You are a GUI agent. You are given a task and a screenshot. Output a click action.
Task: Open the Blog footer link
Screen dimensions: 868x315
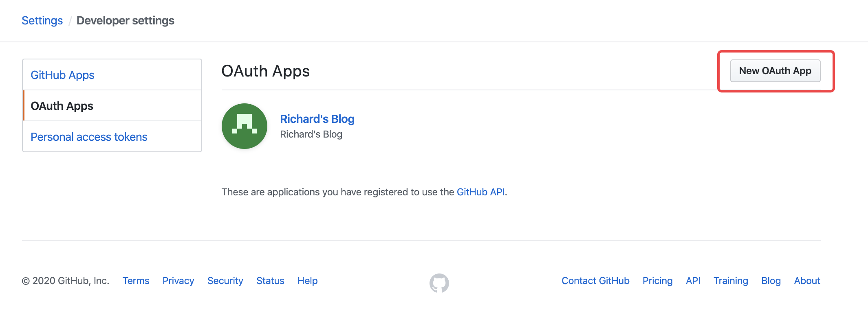(771, 281)
